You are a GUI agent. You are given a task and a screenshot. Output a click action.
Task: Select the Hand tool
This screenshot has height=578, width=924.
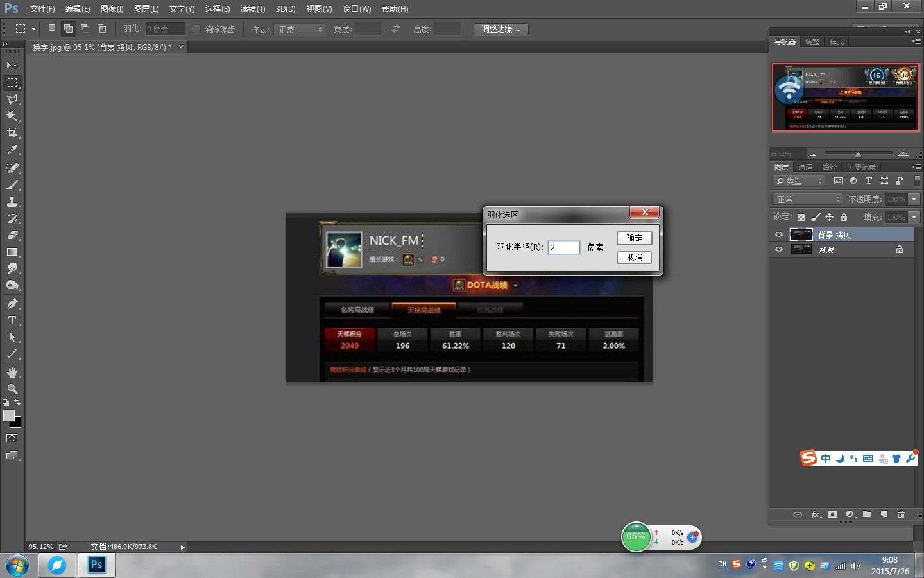point(12,372)
